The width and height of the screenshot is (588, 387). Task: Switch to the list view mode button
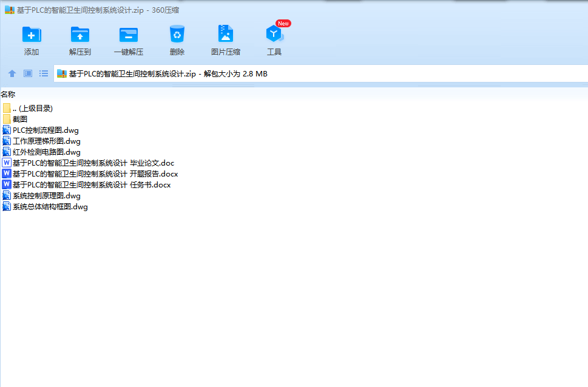click(x=44, y=73)
